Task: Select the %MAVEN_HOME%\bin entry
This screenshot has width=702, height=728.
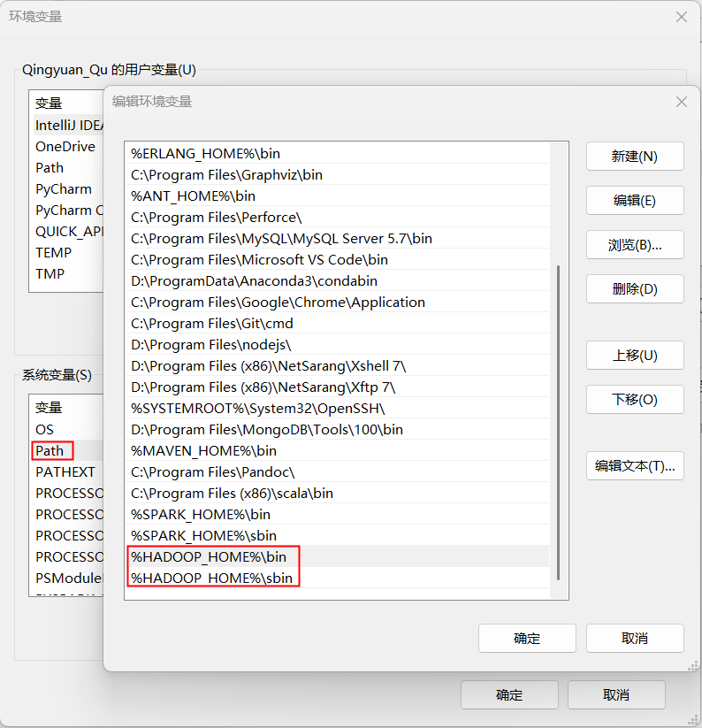Action: (x=337, y=451)
